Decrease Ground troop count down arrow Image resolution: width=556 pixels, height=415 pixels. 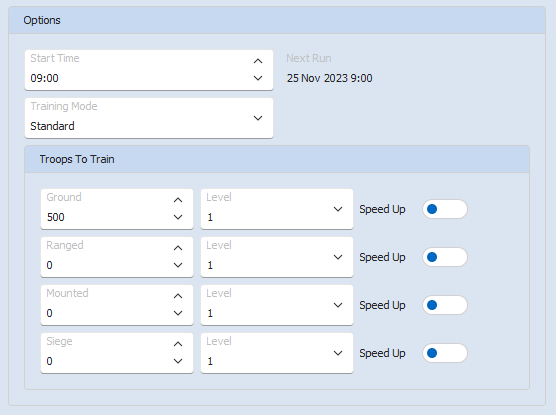[178, 217]
